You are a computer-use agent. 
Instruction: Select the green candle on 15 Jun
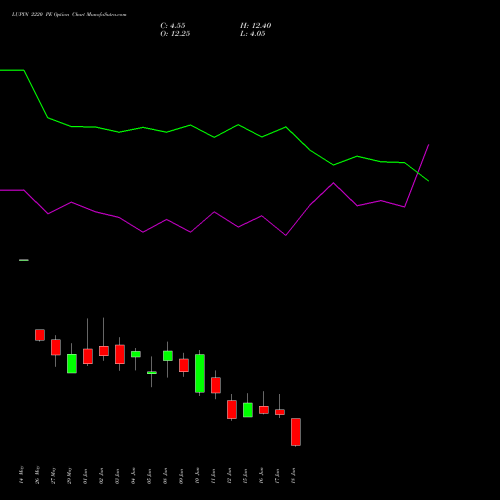click(x=248, y=410)
